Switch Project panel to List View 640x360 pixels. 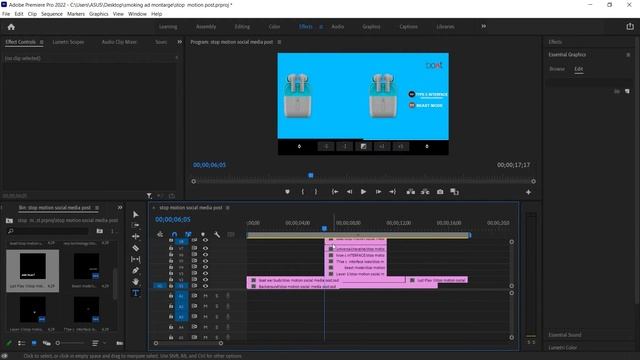coord(22,343)
